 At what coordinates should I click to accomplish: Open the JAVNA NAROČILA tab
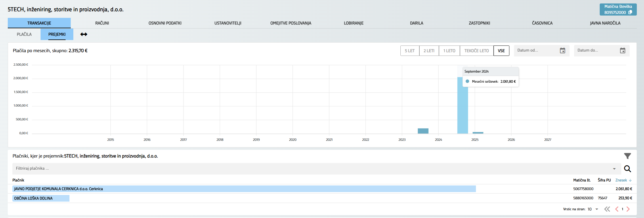[x=605, y=23]
